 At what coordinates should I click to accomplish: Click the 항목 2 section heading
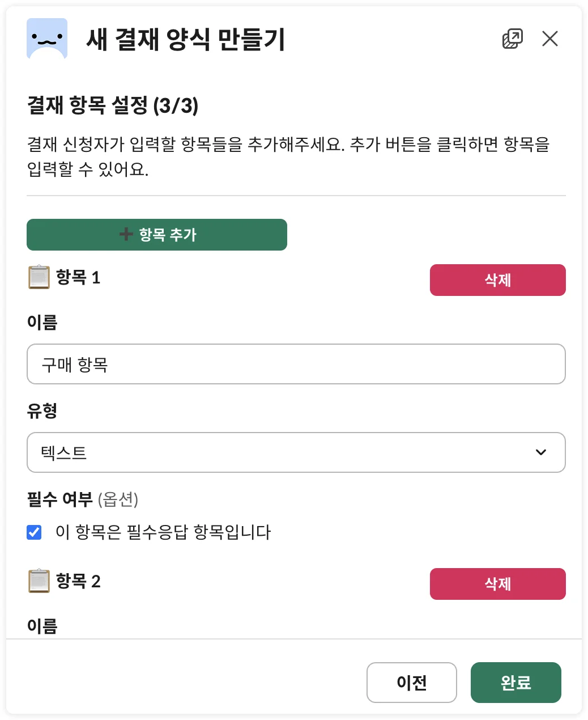coord(78,581)
